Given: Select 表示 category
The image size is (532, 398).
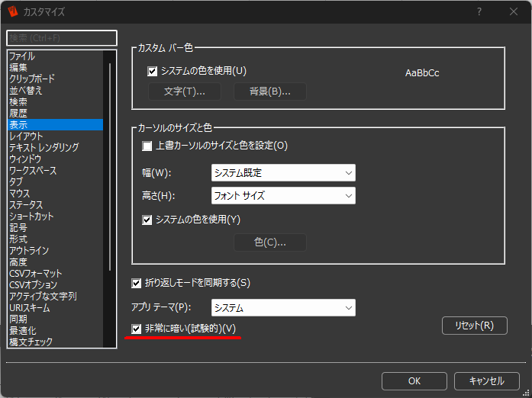Looking at the screenshot, I should (x=55, y=125).
